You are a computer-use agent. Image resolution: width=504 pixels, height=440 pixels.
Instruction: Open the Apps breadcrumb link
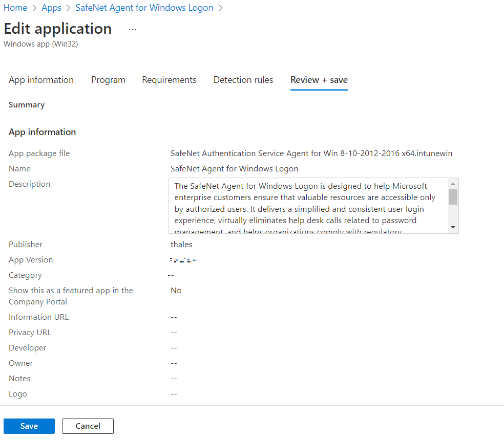pyautogui.click(x=51, y=8)
